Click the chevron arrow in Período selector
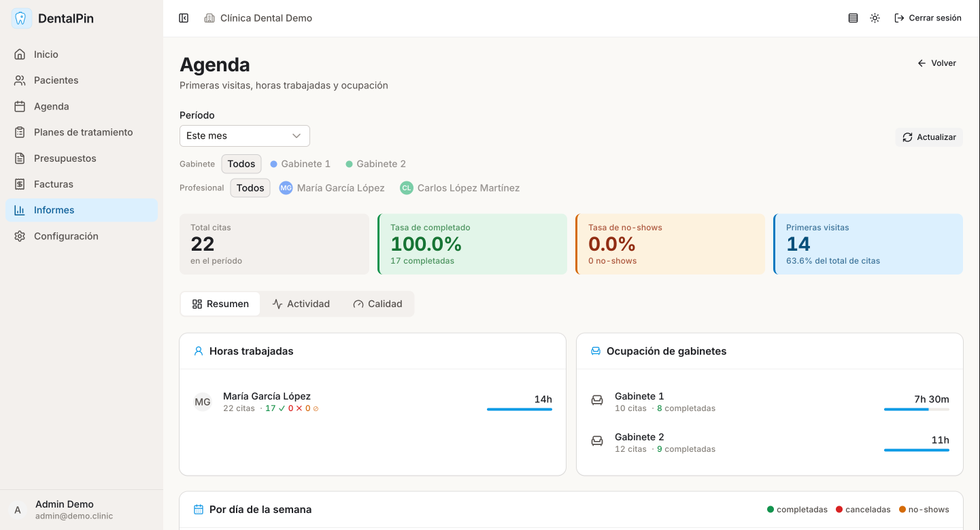The height and width of the screenshot is (530, 980). (x=297, y=136)
